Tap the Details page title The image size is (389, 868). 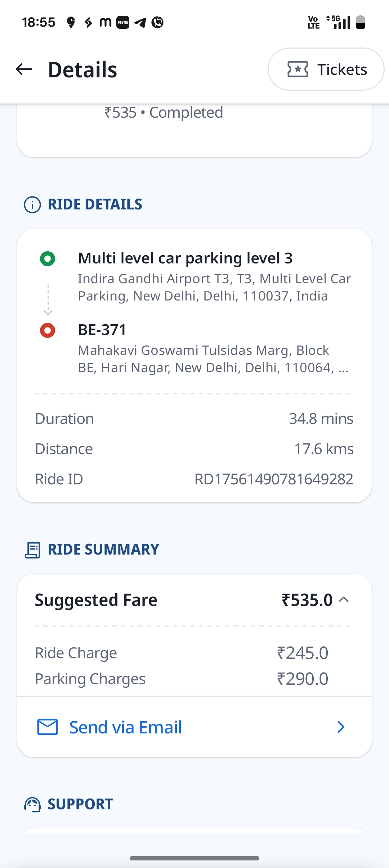point(82,69)
